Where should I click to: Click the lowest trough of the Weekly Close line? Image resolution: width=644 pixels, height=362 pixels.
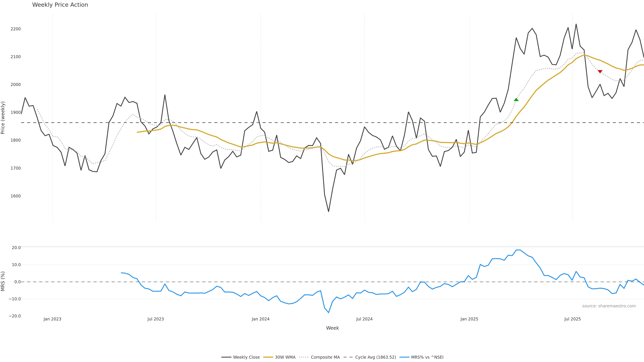click(329, 211)
